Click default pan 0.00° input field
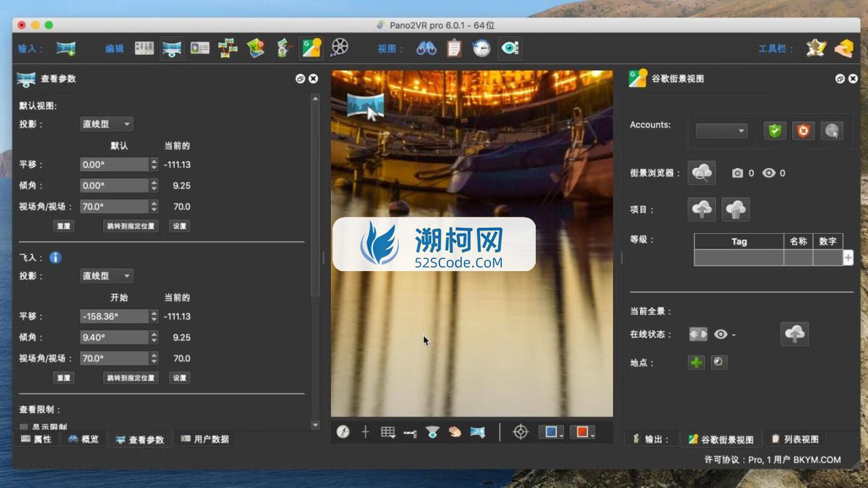Viewport: 868px width, 488px height. click(x=114, y=165)
